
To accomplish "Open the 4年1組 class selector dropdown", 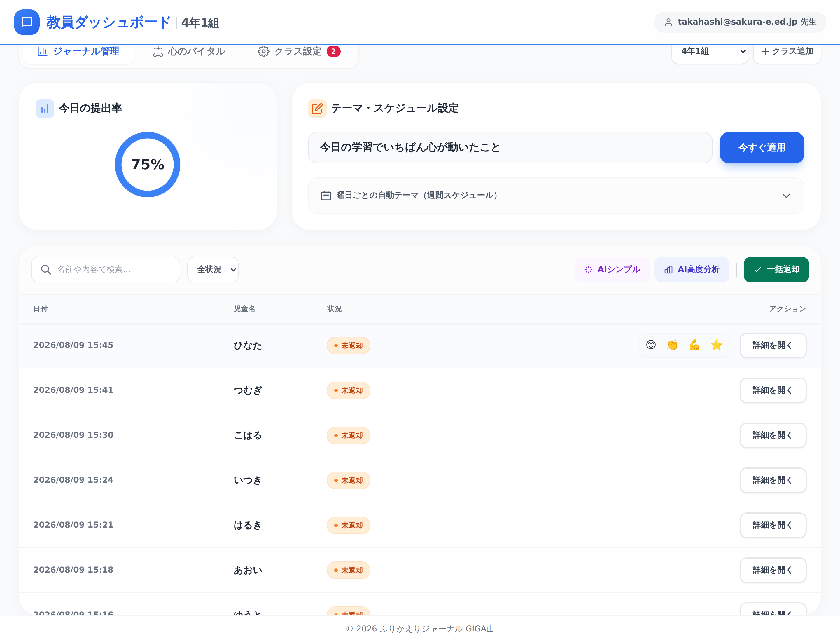I will 710,51.
